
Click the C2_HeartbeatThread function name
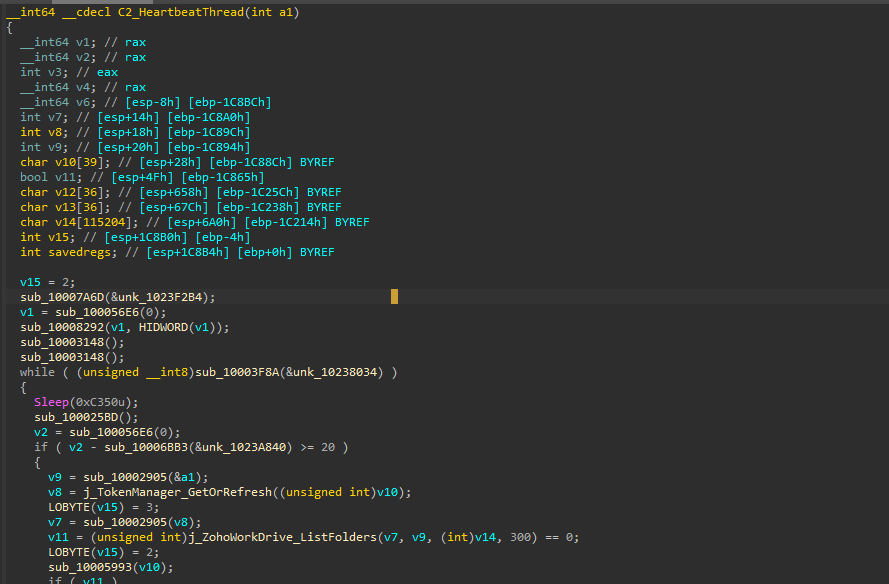tap(181, 12)
